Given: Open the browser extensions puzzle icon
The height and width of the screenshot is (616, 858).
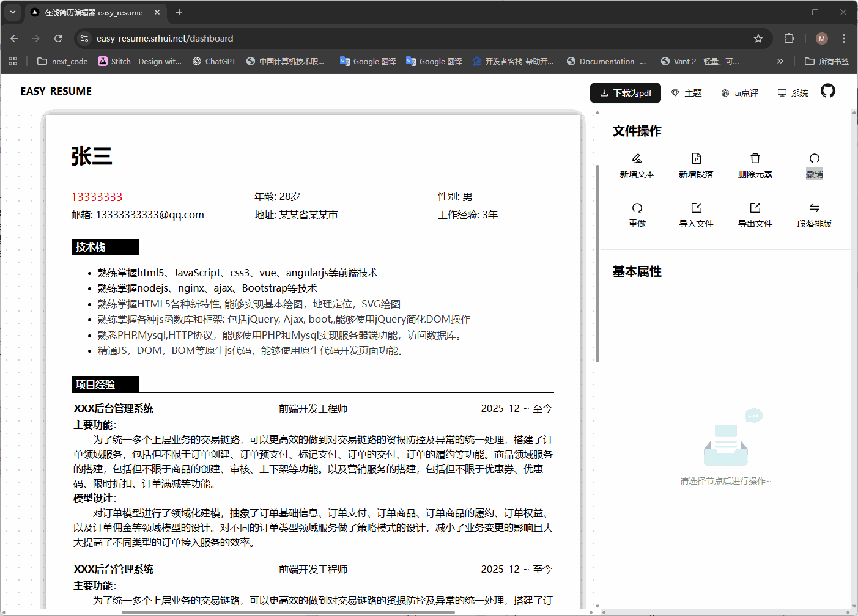Looking at the screenshot, I should (x=789, y=38).
